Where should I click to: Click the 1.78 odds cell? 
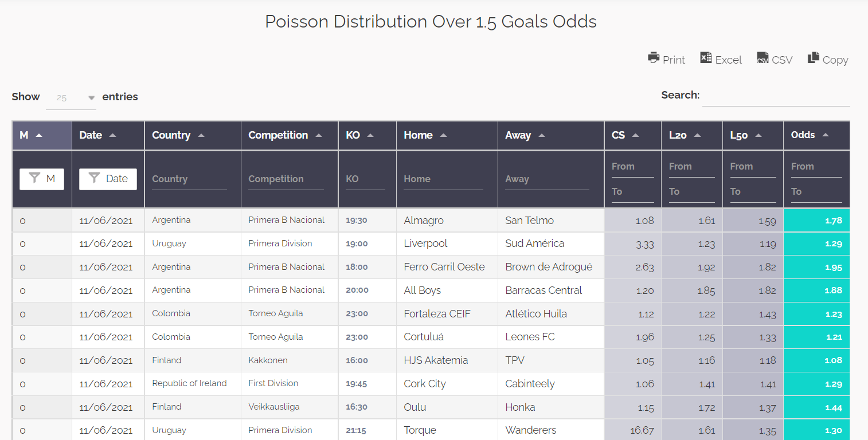816,221
